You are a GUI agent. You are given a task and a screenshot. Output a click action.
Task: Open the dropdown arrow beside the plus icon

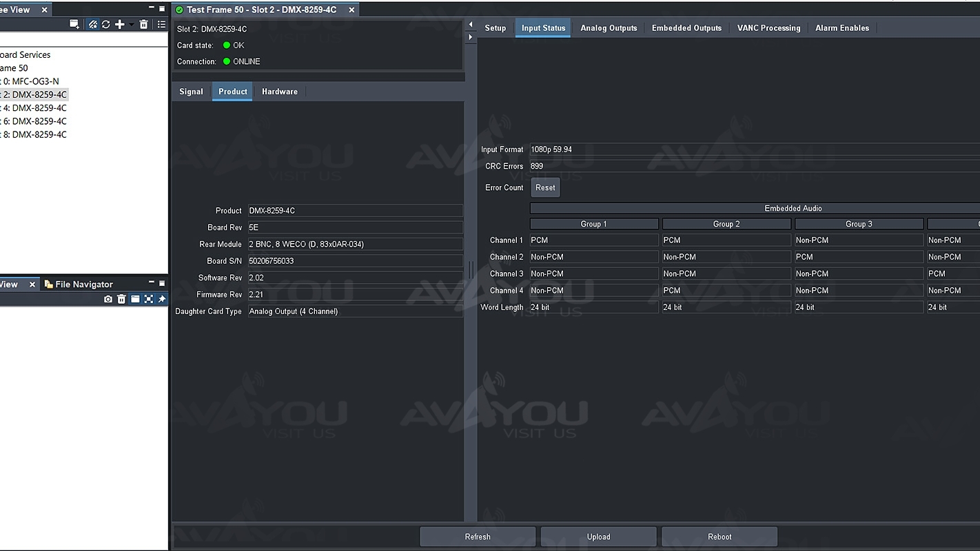point(131,25)
